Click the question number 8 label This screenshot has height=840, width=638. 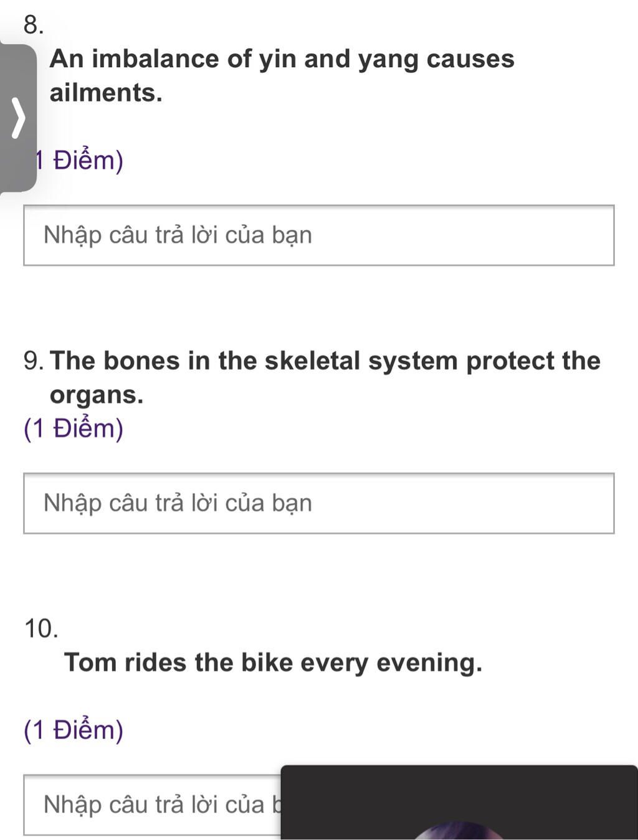coord(34,25)
